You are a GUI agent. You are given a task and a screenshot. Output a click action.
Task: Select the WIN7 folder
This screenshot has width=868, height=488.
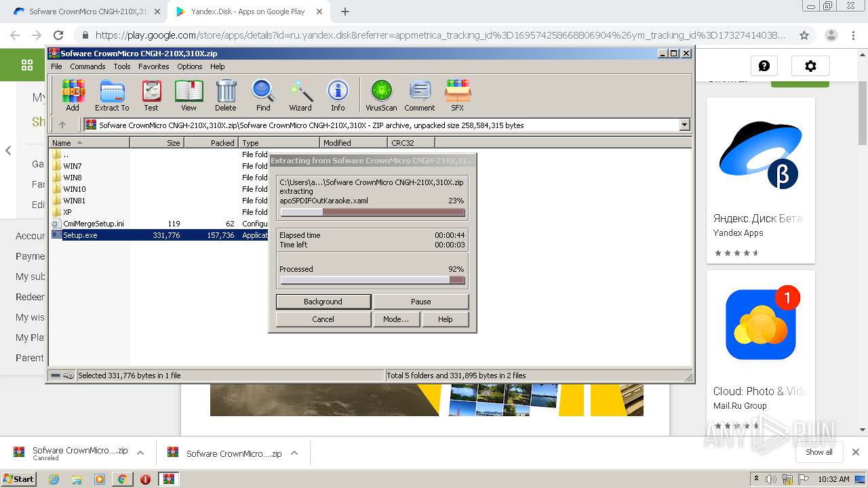(72, 166)
